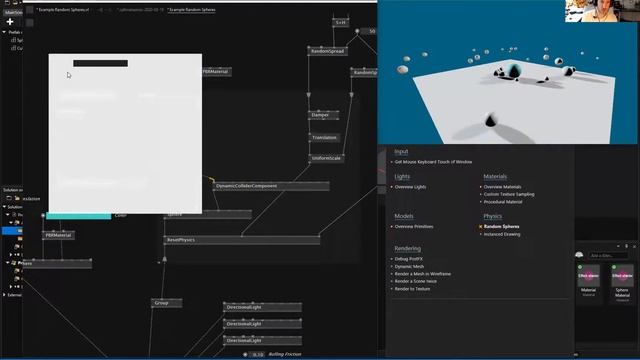Click the pin icon on the assets panel header
640x360 pixels.
click(x=627, y=247)
